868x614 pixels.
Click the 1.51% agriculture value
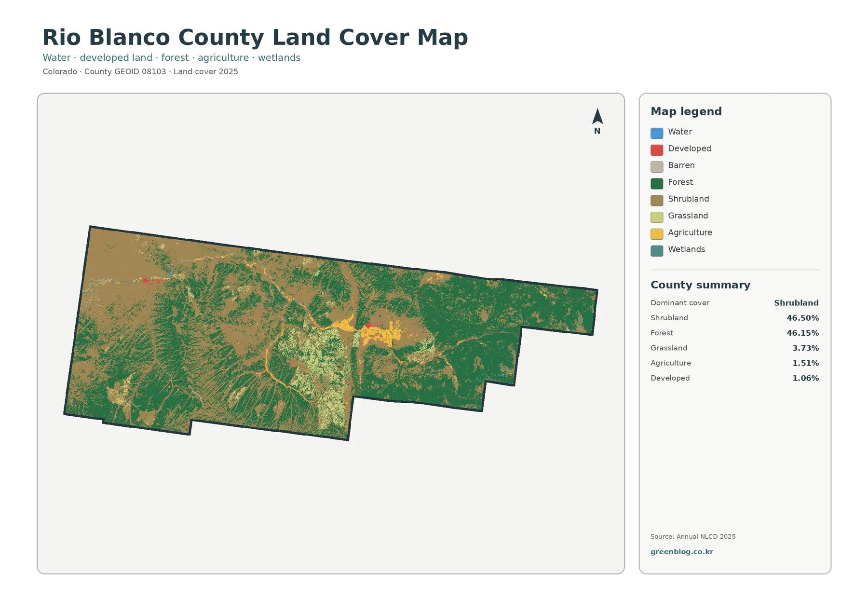[x=806, y=363]
